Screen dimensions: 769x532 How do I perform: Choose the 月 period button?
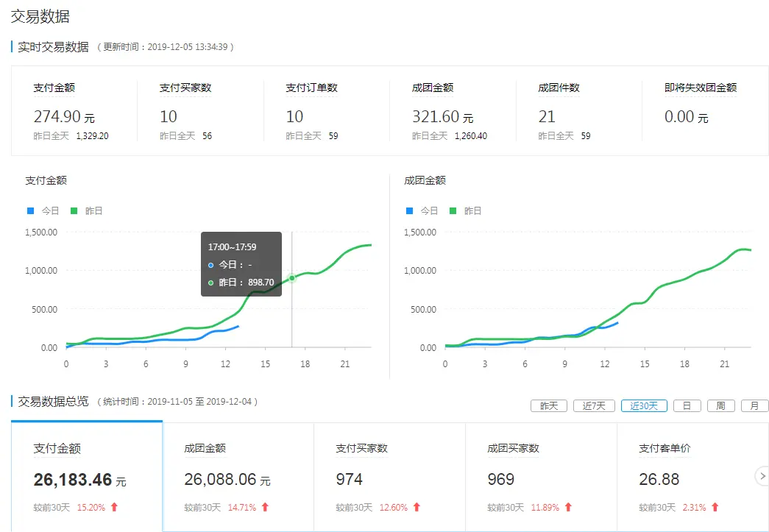(x=754, y=405)
